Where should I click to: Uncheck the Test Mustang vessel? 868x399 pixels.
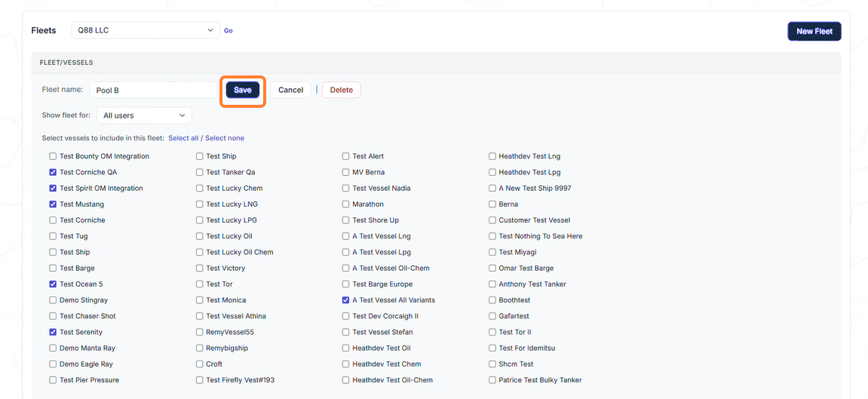[53, 204]
